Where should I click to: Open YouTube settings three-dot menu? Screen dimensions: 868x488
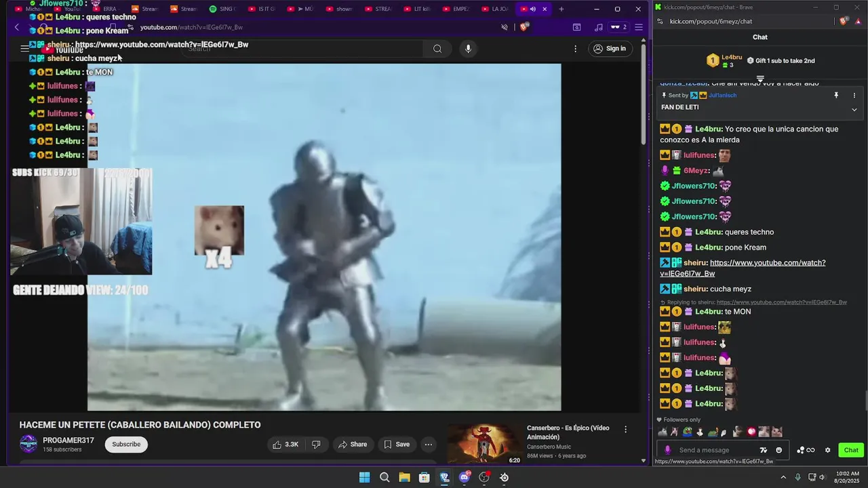pyautogui.click(x=575, y=48)
